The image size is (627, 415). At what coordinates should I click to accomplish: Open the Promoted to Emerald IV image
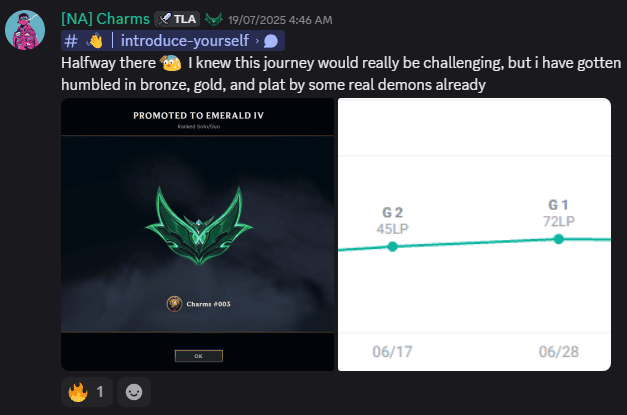(198, 234)
